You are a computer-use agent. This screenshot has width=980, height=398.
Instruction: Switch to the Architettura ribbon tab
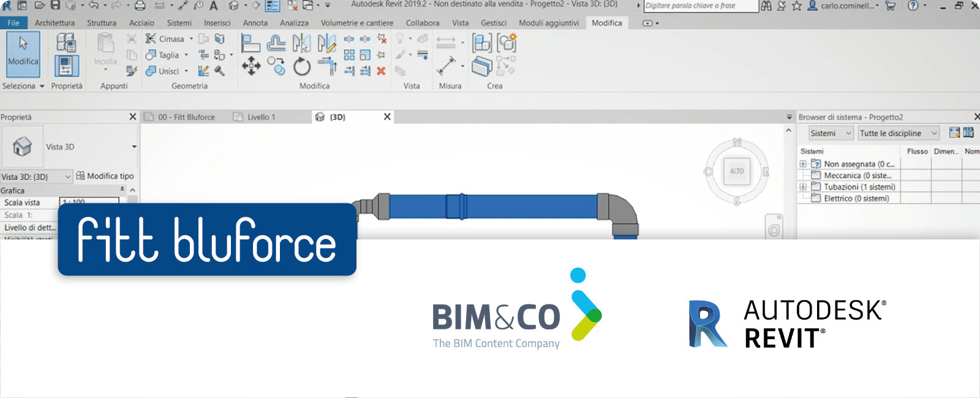(x=55, y=23)
